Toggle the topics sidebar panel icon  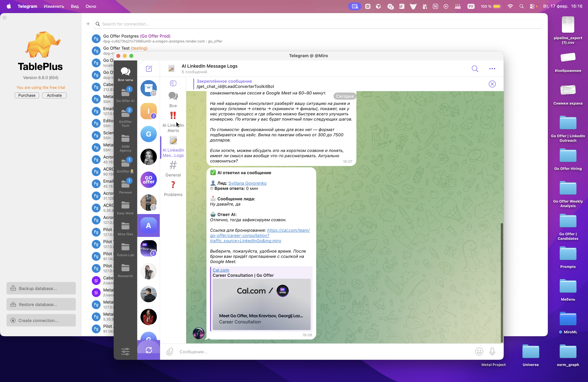tap(173, 83)
